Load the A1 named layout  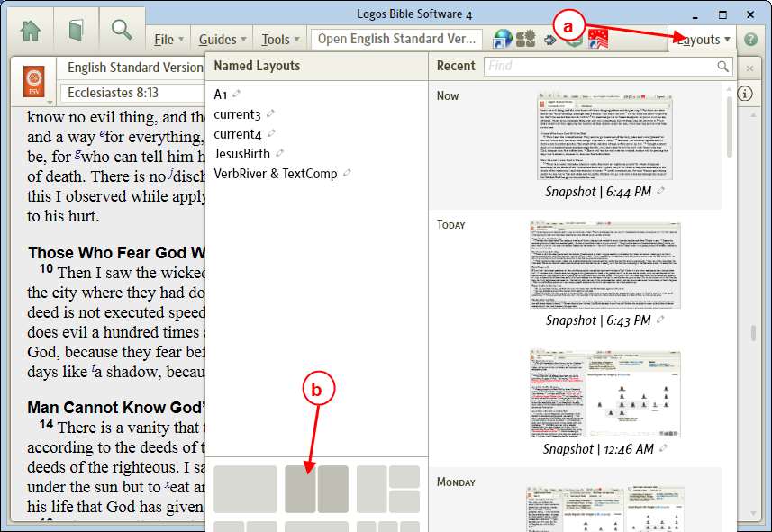click(220, 94)
